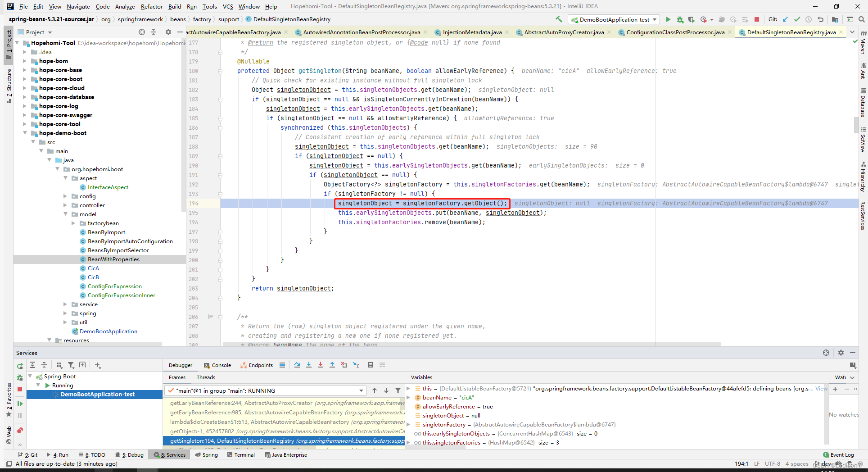Run with coverage from the top toolbar
868x472 pixels.
692,19
